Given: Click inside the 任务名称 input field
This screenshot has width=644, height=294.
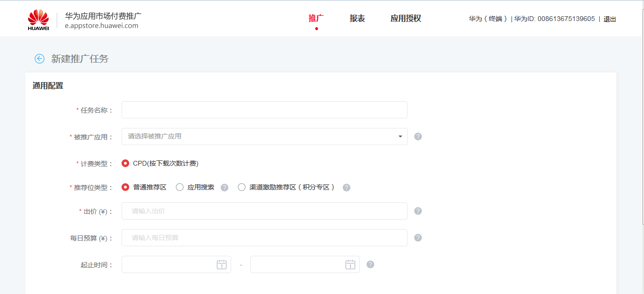Looking at the screenshot, I should click(x=264, y=109).
